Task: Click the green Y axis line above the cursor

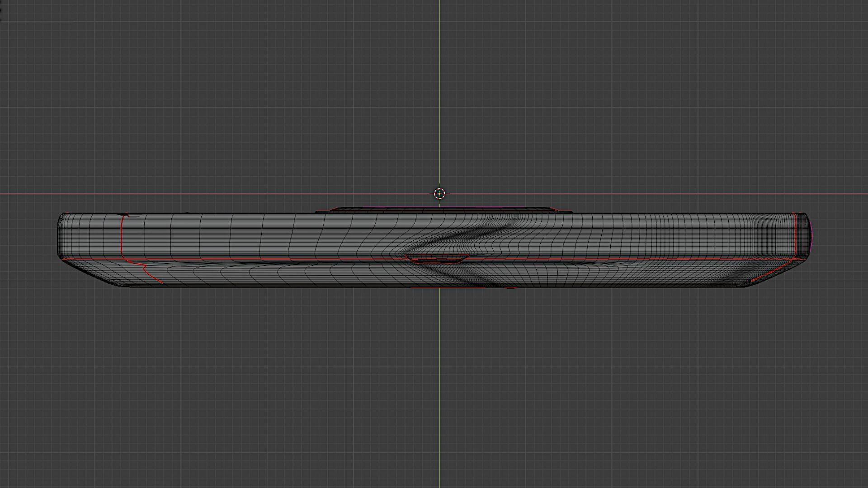Action: tap(439, 90)
